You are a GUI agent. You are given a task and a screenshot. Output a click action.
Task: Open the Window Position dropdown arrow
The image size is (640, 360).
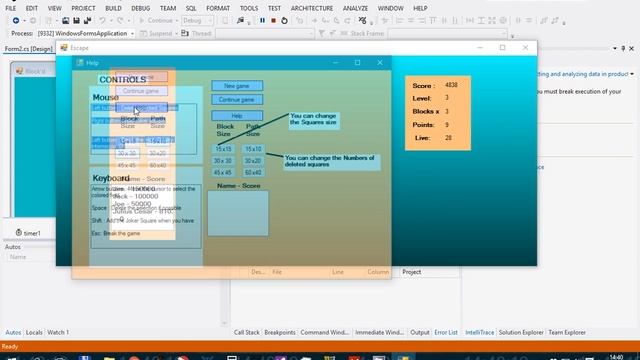pos(615,49)
